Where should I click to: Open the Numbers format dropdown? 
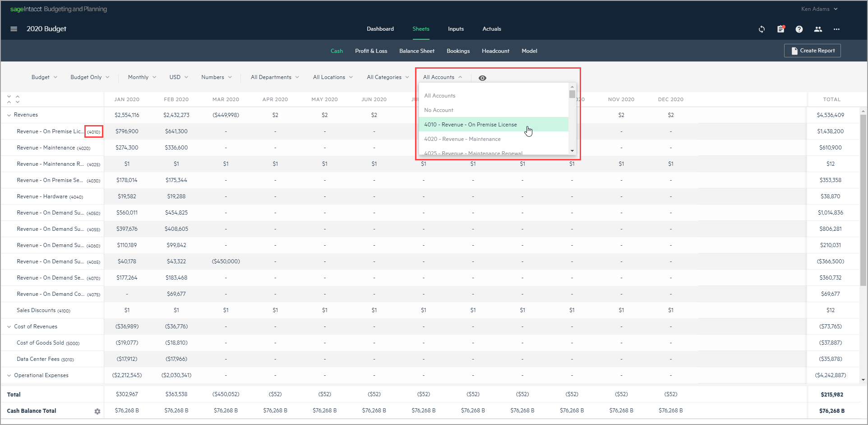pos(217,77)
